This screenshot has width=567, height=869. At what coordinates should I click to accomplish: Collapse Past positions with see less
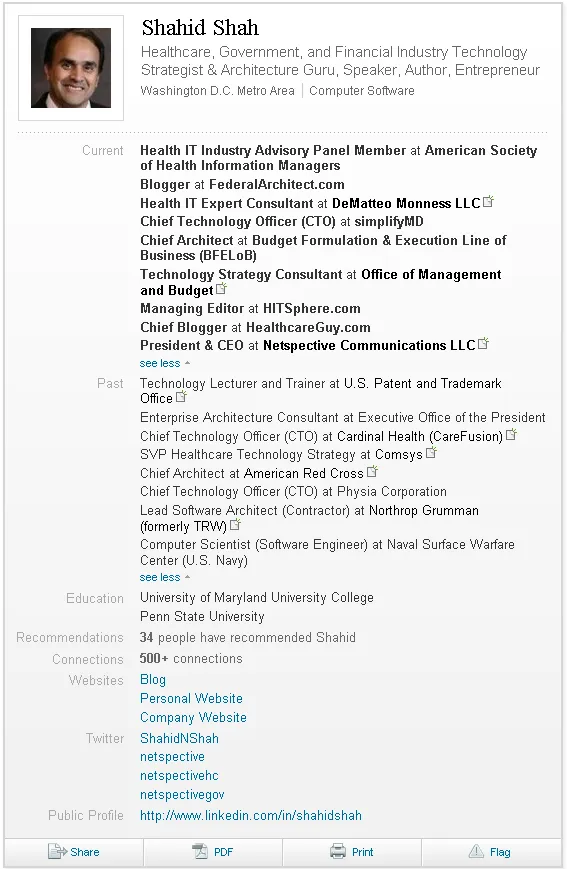click(x=165, y=577)
